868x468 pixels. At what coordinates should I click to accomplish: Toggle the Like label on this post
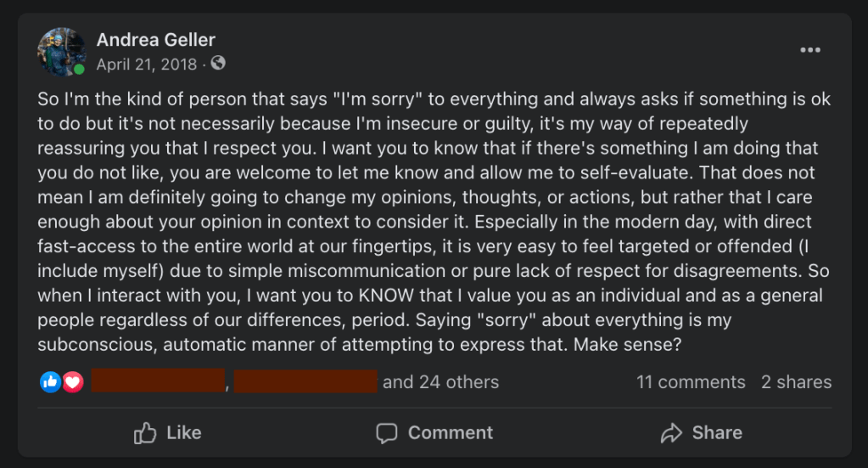[x=184, y=433]
